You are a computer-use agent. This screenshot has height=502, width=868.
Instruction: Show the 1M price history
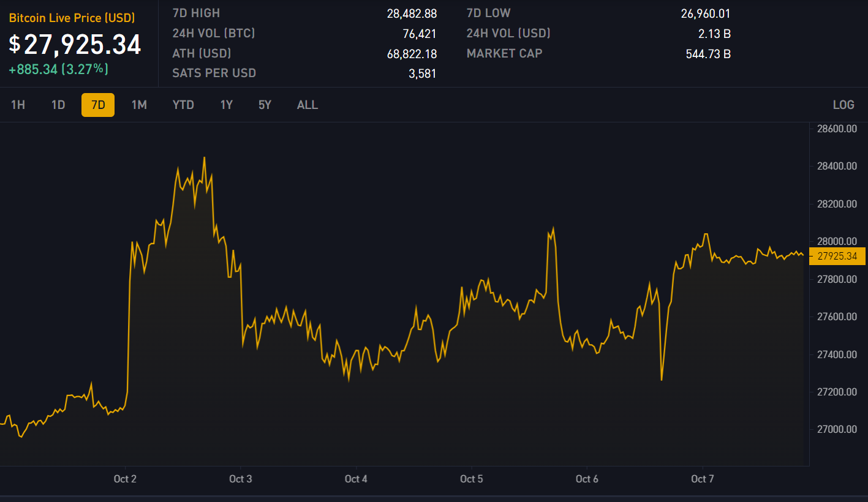click(139, 105)
